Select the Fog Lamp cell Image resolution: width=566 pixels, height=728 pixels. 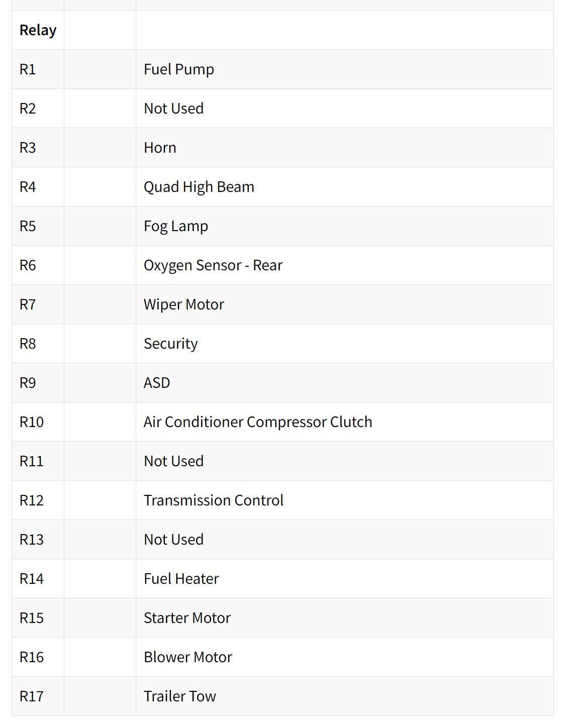(344, 226)
